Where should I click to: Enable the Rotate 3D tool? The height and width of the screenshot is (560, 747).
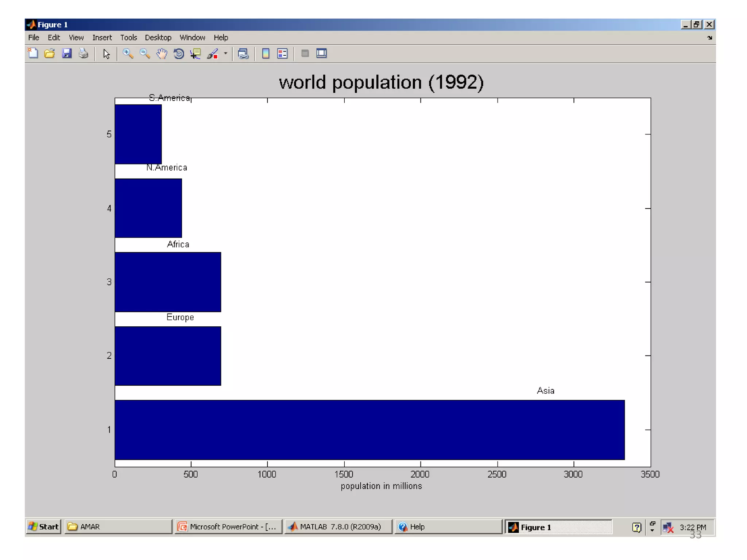point(179,54)
